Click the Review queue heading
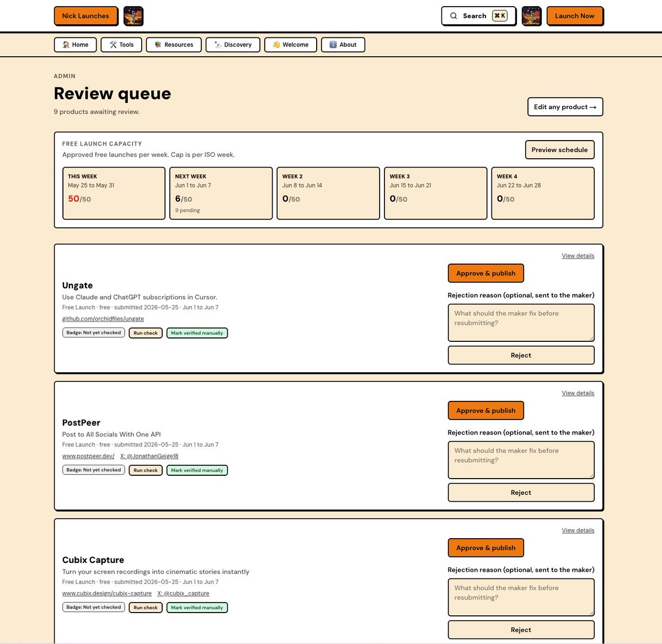Viewport: 662px width, 644px height. tap(113, 94)
